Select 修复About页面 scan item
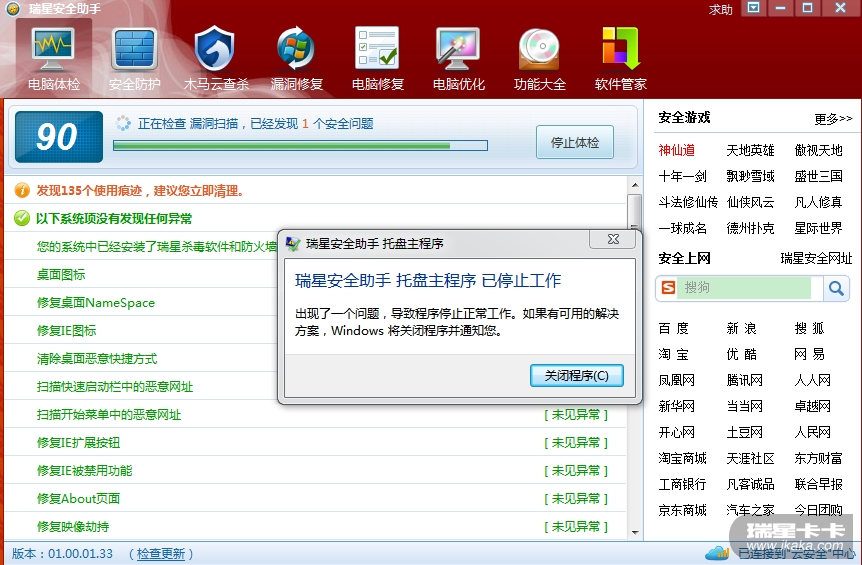Viewport: 862px width, 565px height. click(x=78, y=498)
